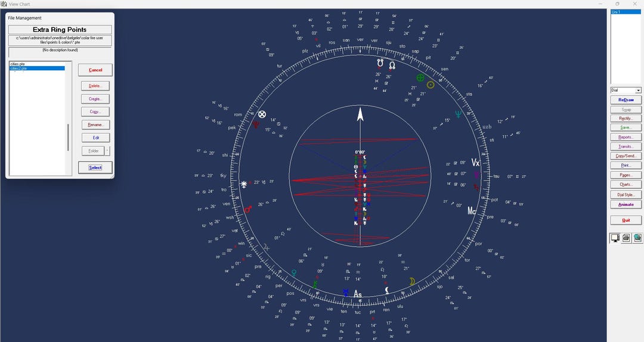644x342 pixels.
Task: Click the clipboard copy icon below Quit
Action: 637,238
